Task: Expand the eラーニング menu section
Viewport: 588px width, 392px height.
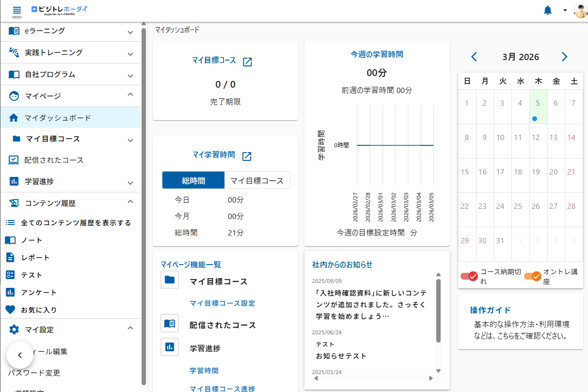Action: (x=130, y=32)
